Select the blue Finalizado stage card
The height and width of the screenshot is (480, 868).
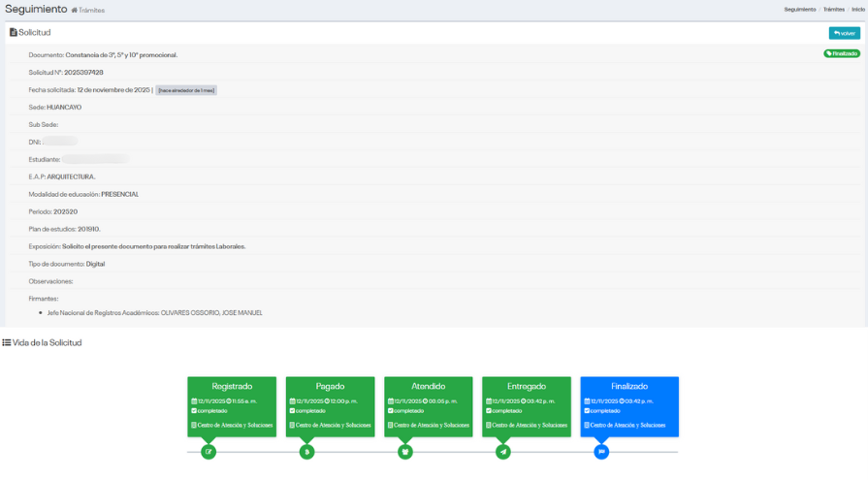click(x=629, y=405)
